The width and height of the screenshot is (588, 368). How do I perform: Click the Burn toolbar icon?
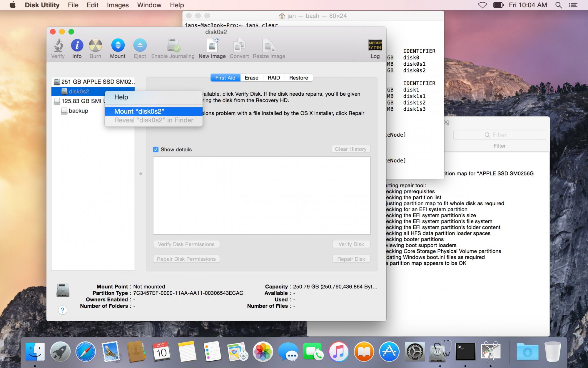click(x=95, y=49)
